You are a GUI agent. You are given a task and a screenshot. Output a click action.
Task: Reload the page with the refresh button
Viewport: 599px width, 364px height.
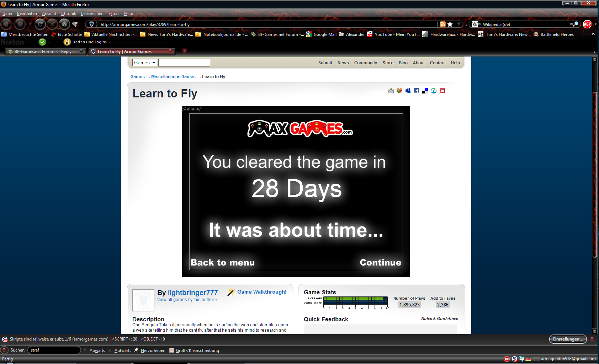pyautogui.click(x=40, y=24)
